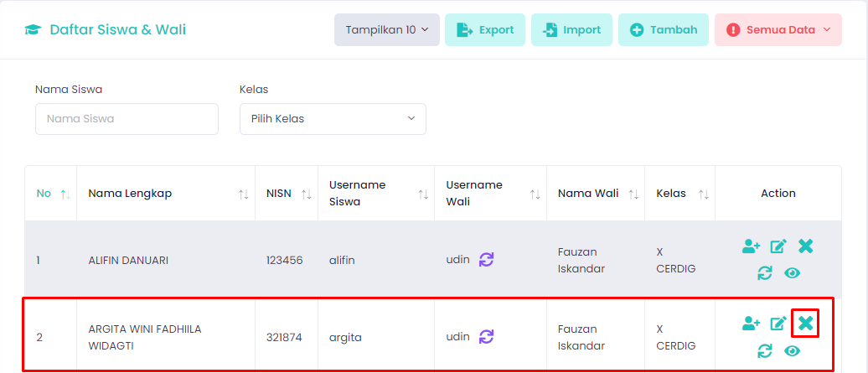Click add-user icon in ARGITA row

coord(752,324)
